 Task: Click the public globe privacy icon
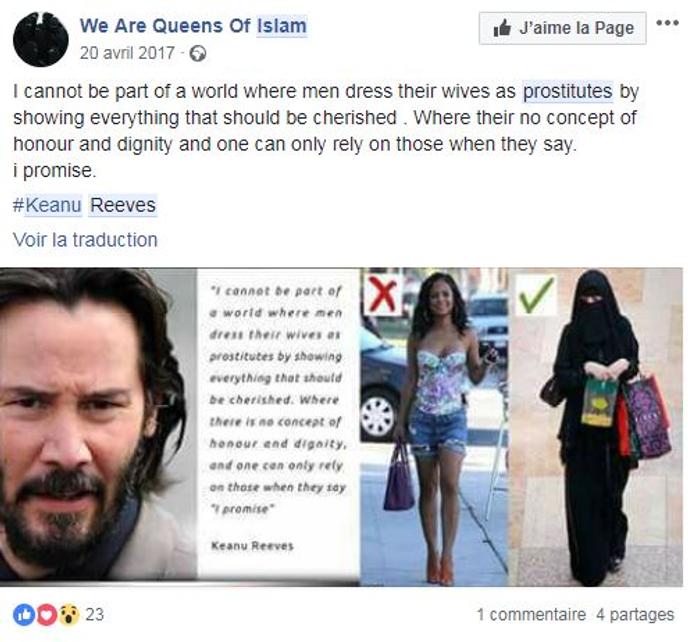point(198,54)
